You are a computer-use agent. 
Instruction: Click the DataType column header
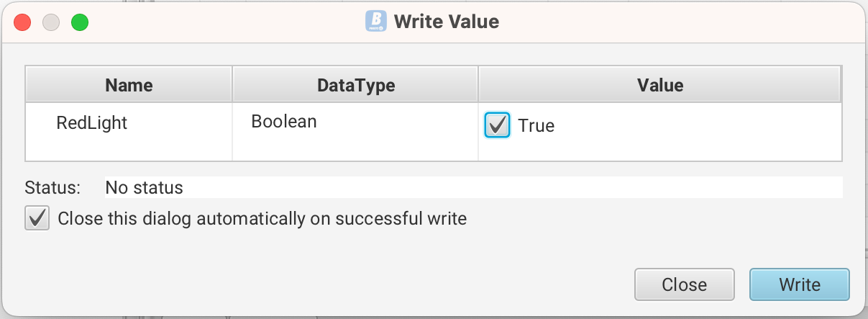[355, 85]
